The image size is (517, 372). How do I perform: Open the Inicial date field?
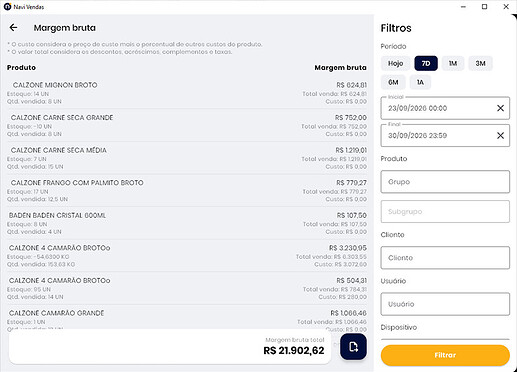[x=445, y=108]
